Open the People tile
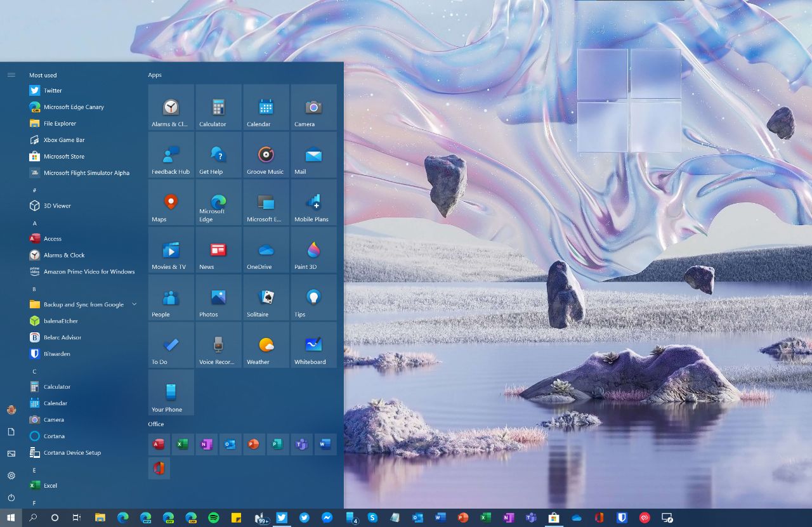The height and width of the screenshot is (527, 812). (x=171, y=297)
